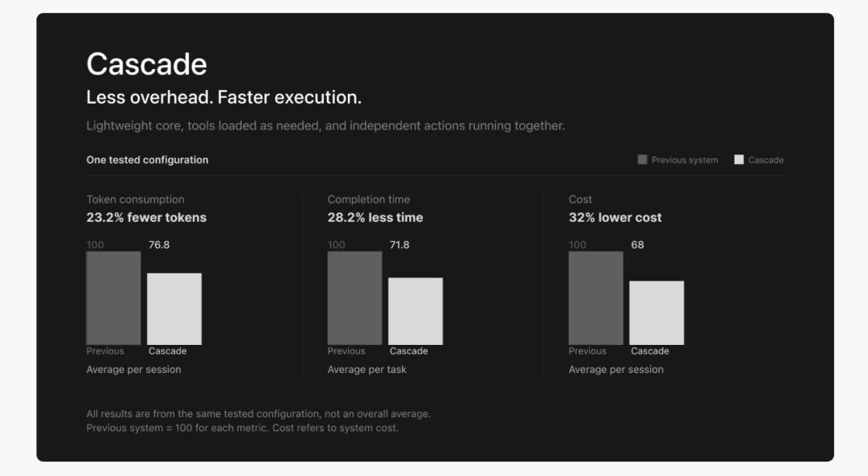Click the 76.8 value label
868x476 pixels.
159,245
